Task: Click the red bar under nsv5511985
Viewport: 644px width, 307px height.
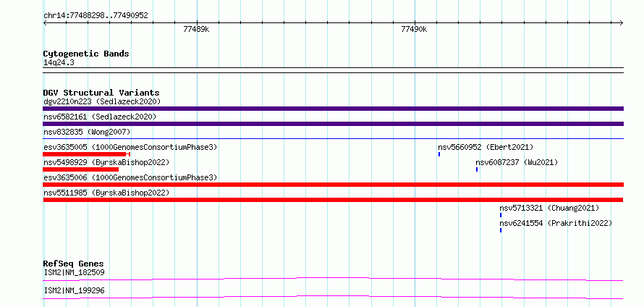Action: pyautogui.click(x=333, y=200)
